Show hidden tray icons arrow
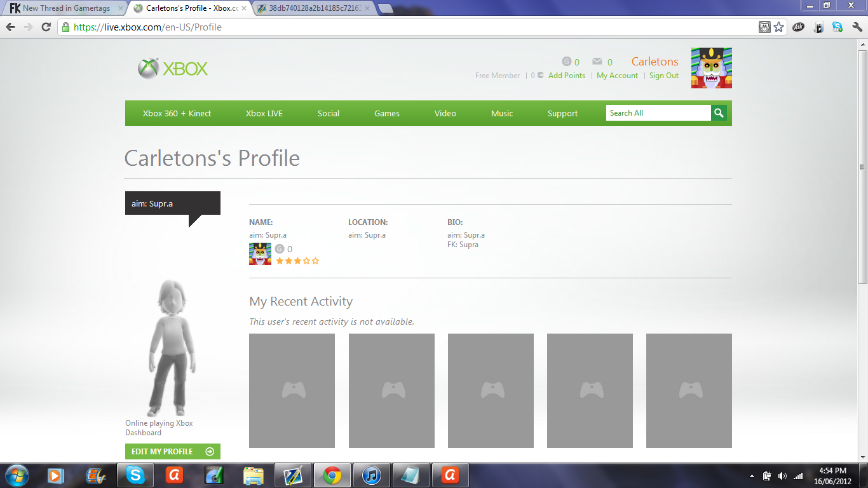Image resolution: width=868 pixels, height=488 pixels. tap(752, 476)
